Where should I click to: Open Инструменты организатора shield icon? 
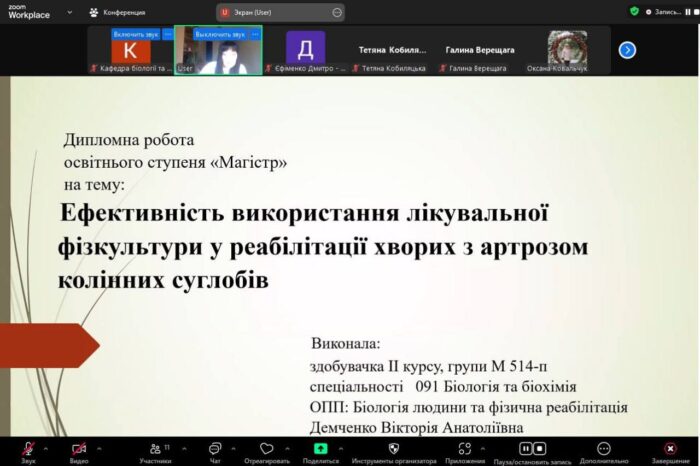(393, 449)
